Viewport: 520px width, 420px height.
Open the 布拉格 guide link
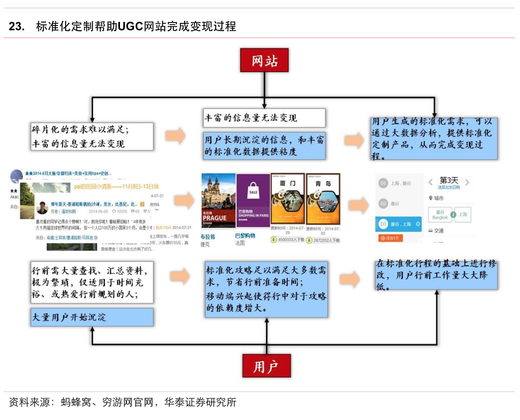tap(208, 236)
